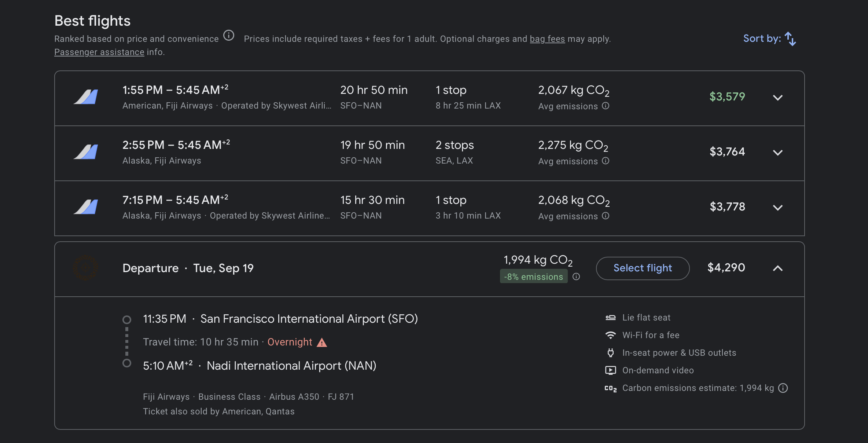Click the info icon beside ranking description

coord(229,36)
